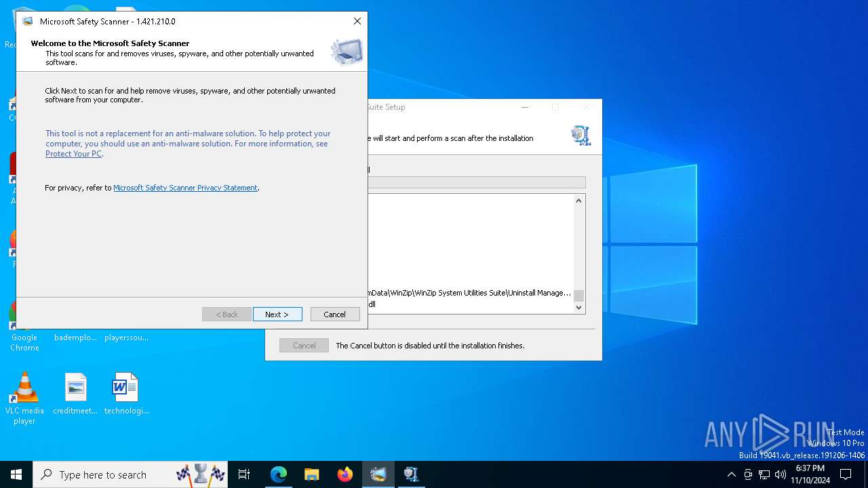Close the Microsoft Safety Scanner window
This screenshot has width=868, height=488.
[357, 21]
